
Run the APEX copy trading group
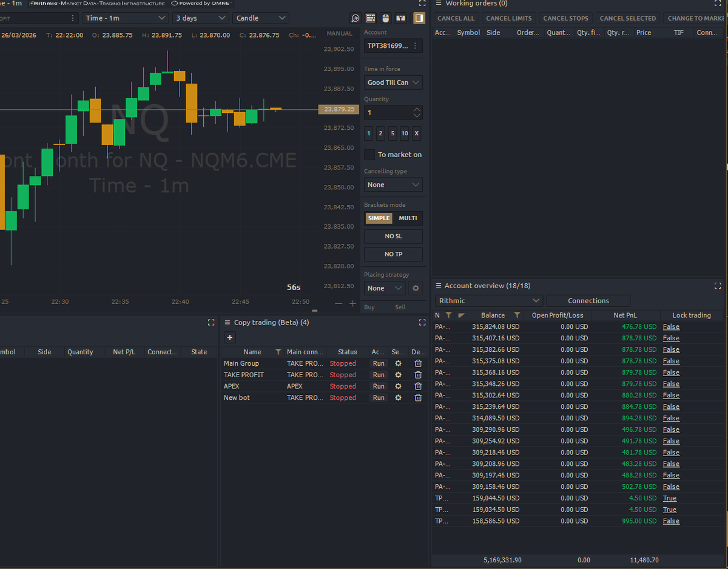pos(379,386)
